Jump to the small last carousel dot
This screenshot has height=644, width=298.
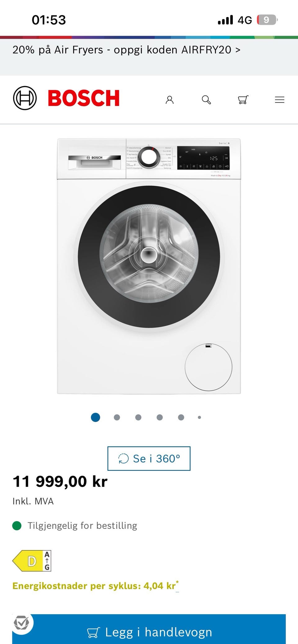pyautogui.click(x=199, y=417)
